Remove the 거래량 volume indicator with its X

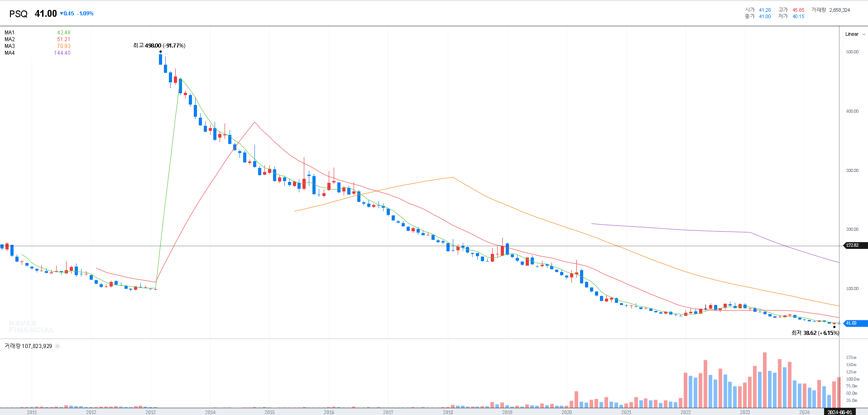coord(58,346)
